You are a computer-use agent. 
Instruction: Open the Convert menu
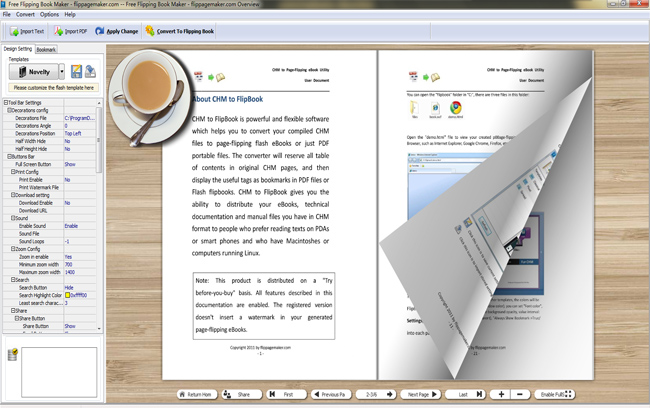tap(25, 14)
